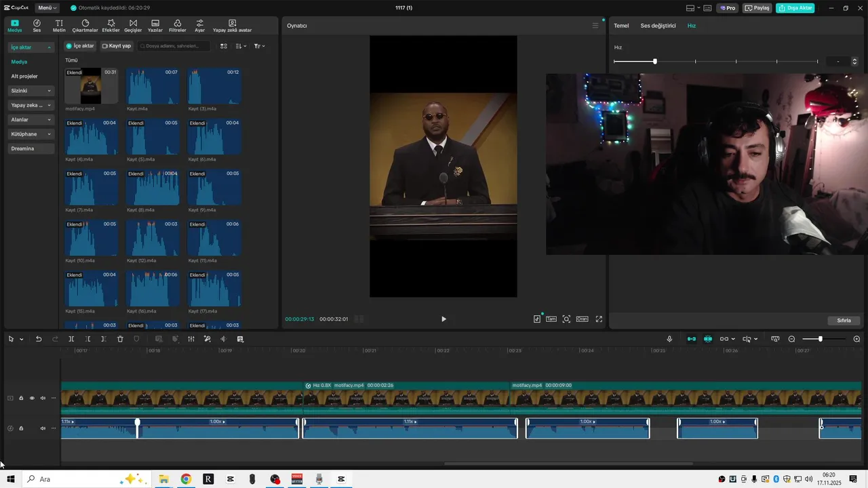
Task: Open the Ayar adjustment tab
Action: 199,26
